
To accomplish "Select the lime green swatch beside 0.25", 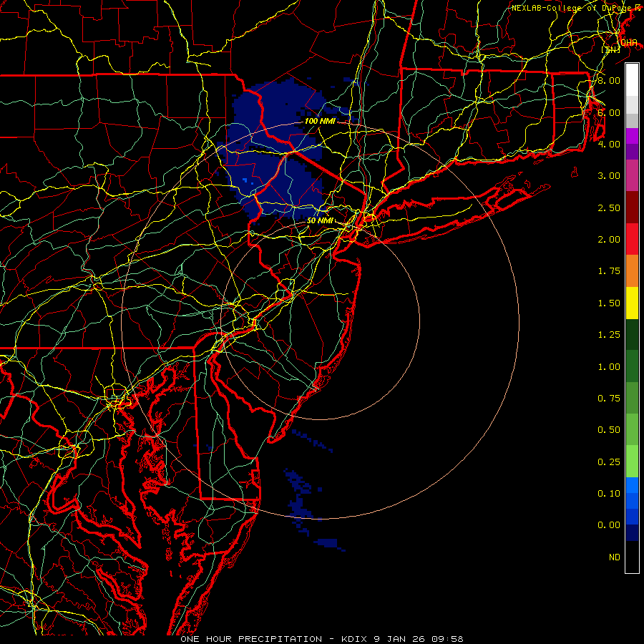I will (632, 462).
